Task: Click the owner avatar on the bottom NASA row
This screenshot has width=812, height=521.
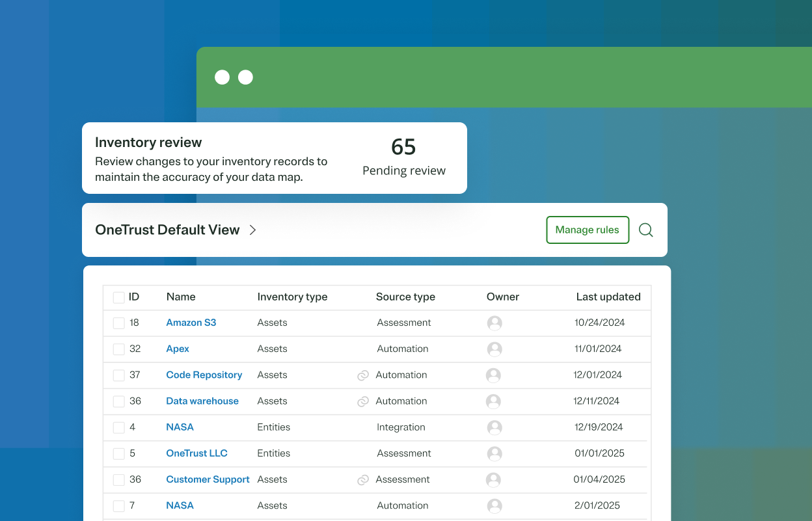Action: (x=494, y=505)
